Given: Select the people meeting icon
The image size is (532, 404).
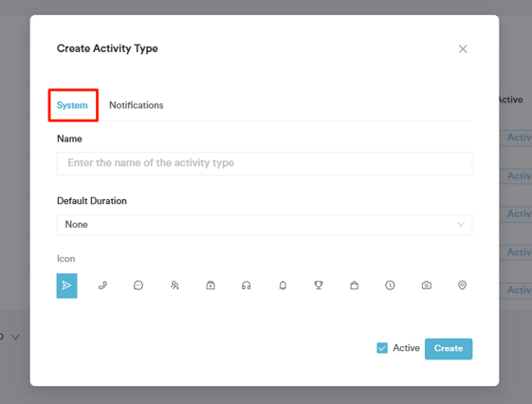Looking at the screenshot, I should 174,285.
